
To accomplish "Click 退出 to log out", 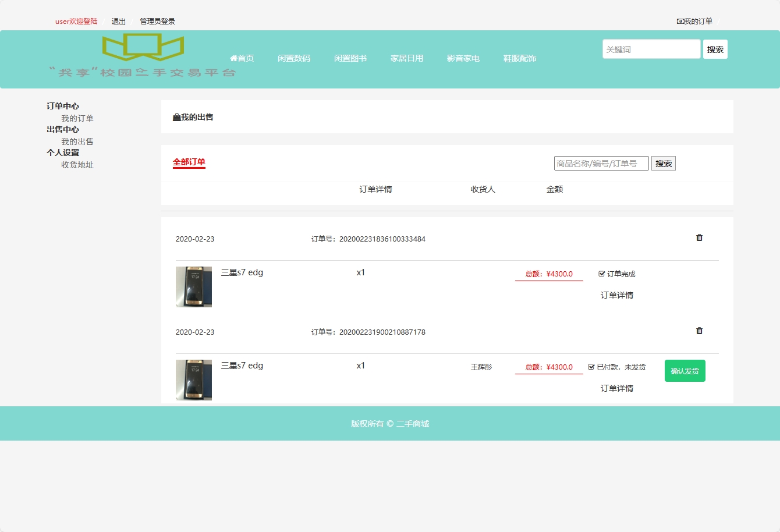I will (x=119, y=22).
